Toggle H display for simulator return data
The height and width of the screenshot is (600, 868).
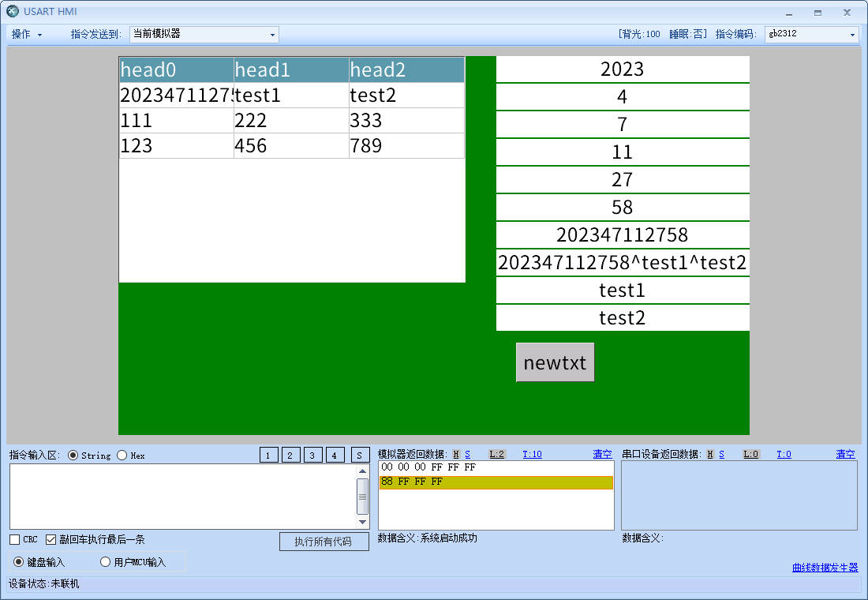455,454
